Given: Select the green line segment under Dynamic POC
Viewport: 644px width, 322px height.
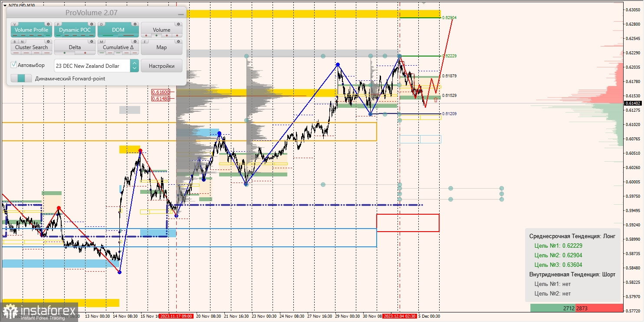Looking at the screenshot, I should pyautogui.click(x=58, y=35).
